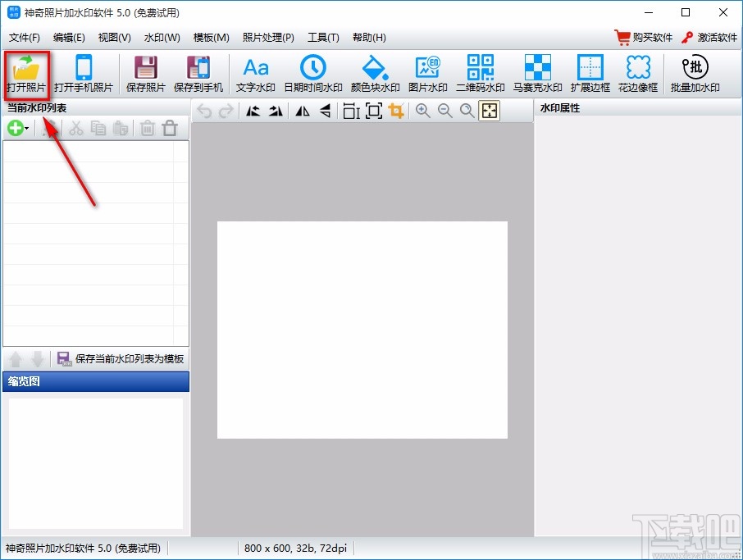
Task: Move watermark down with down arrow
Action: coord(38,359)
